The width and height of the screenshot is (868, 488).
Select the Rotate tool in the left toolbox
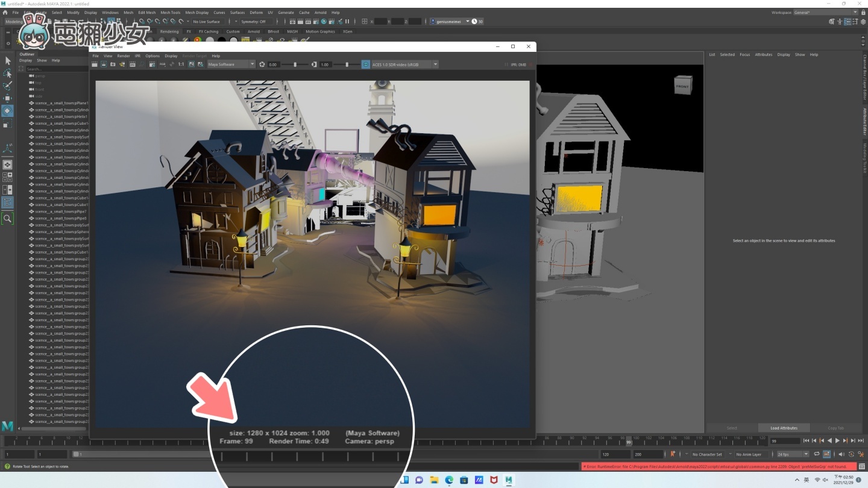tap(7, 111)
